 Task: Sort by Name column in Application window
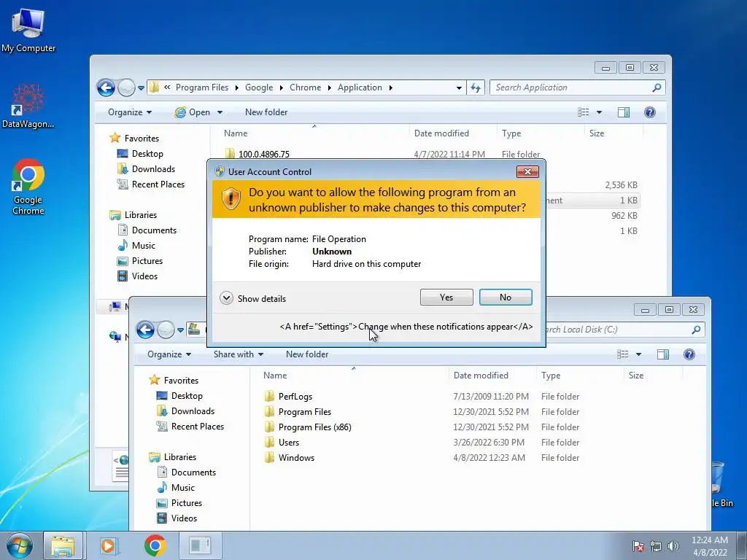pyautogui.click(x=236, y=133)
